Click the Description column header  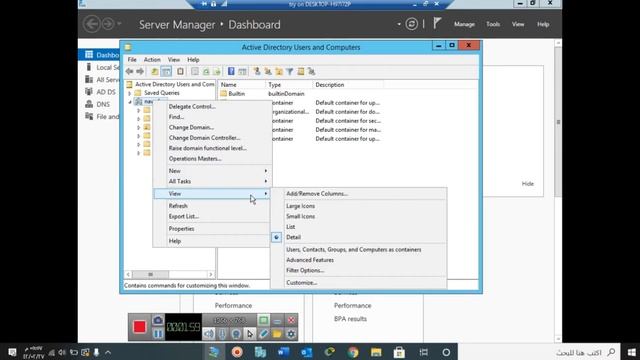(x=348, y=84)
